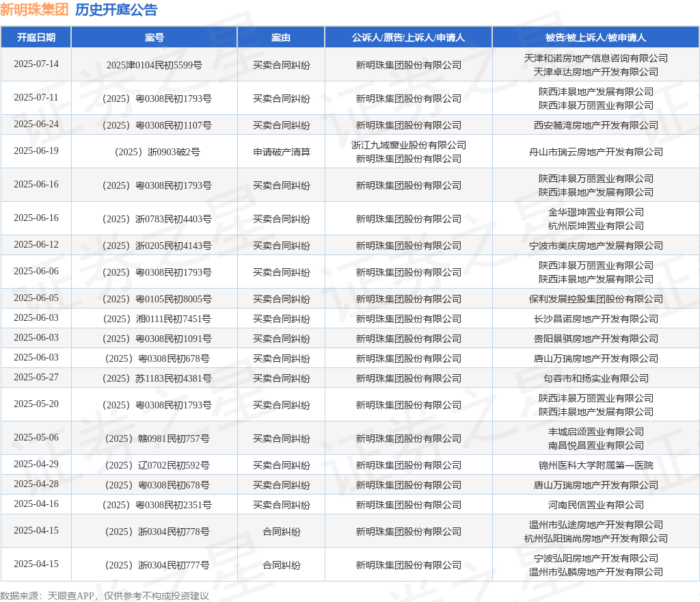
Task: Select the date 2025-07-14
Action: [x=36, y=64]
